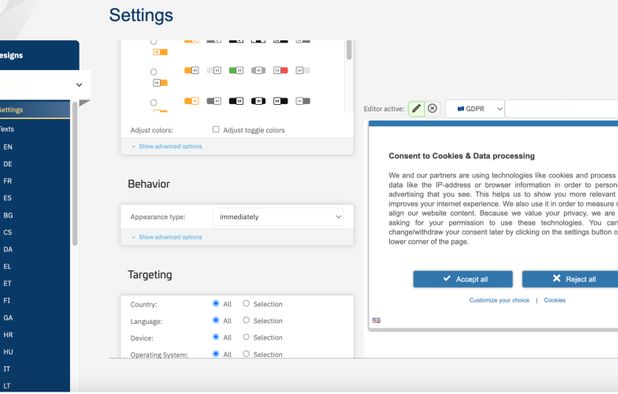
Task: Click the Reject all button
Action: (570, 279)
